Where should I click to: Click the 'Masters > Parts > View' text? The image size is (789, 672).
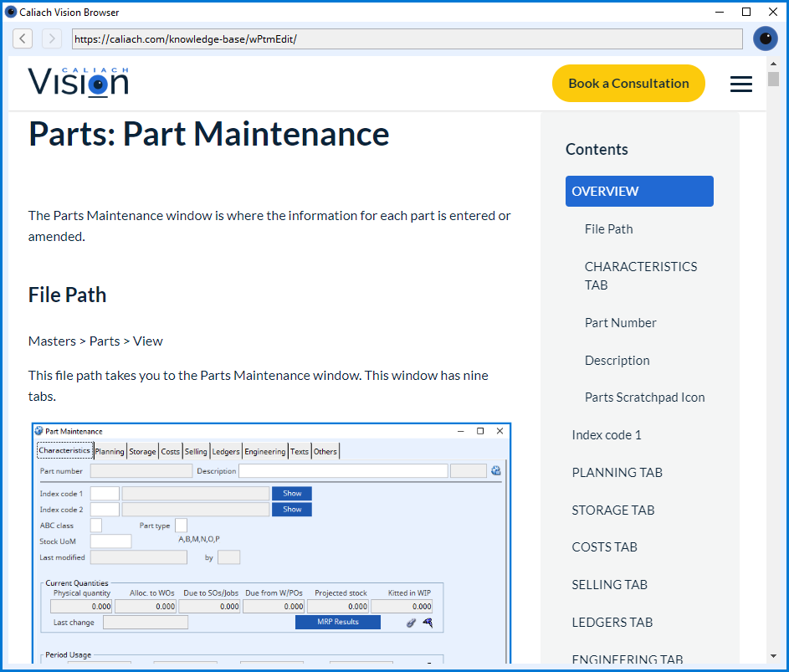95,341
